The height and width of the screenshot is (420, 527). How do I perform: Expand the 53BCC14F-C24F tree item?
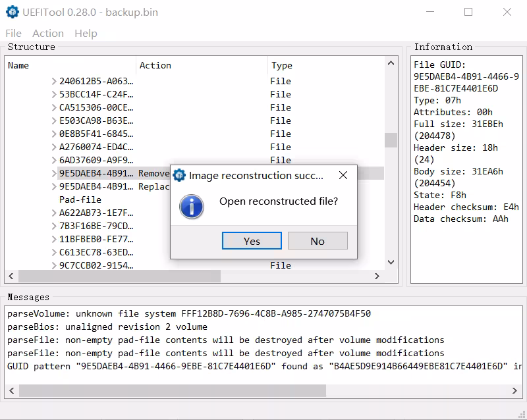[x=54, y=94]
